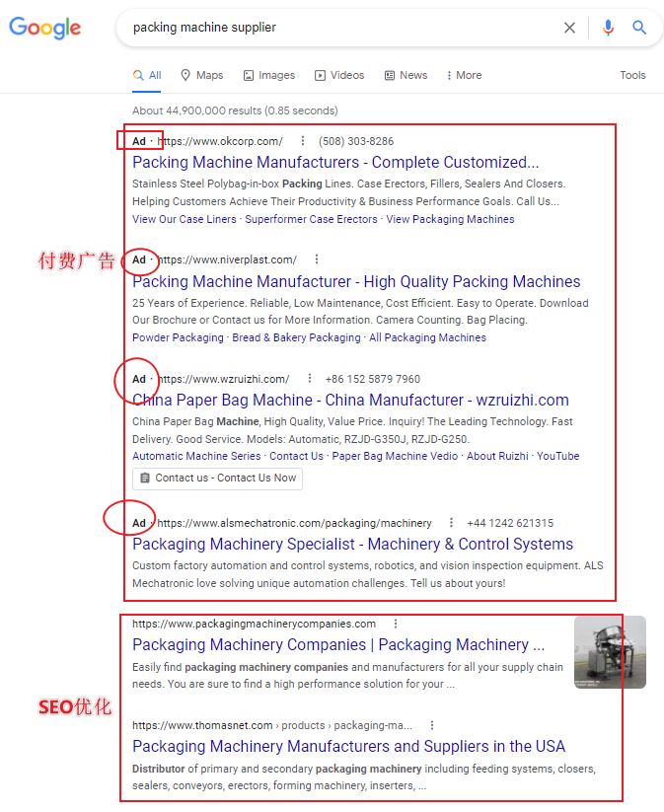The height and width of the screenshot is (812, 664).
Task: Open 'All Packaging Machines' sitelink
Action: (427, 337)
